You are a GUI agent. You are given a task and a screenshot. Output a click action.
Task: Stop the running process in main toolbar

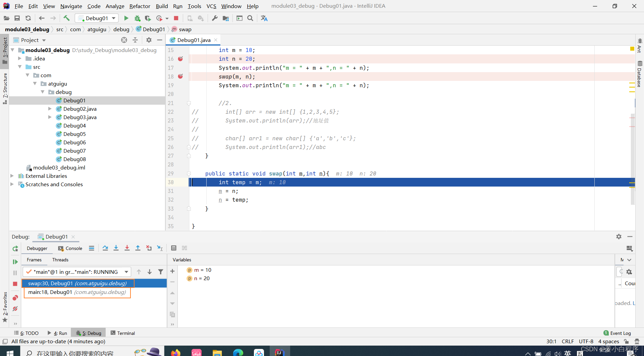click(x=176, y=18)
